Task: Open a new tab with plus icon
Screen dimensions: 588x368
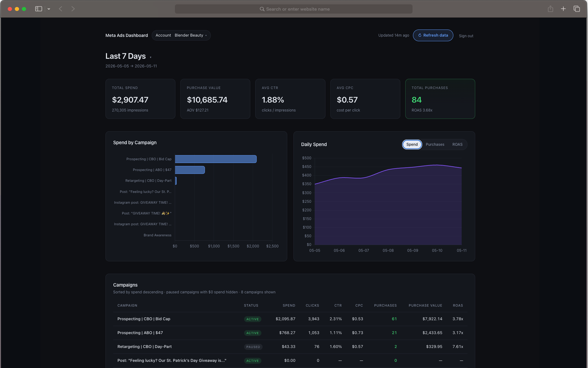Action: pos(563,9)
